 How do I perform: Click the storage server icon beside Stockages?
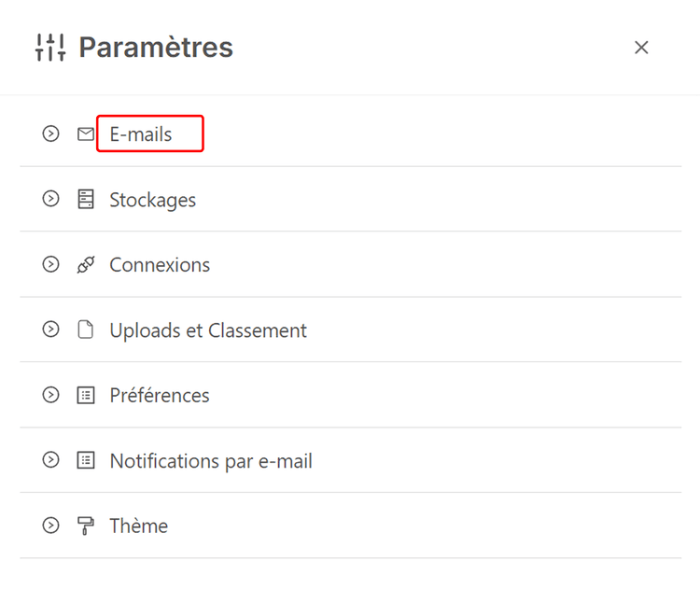(x=86, y=200)
